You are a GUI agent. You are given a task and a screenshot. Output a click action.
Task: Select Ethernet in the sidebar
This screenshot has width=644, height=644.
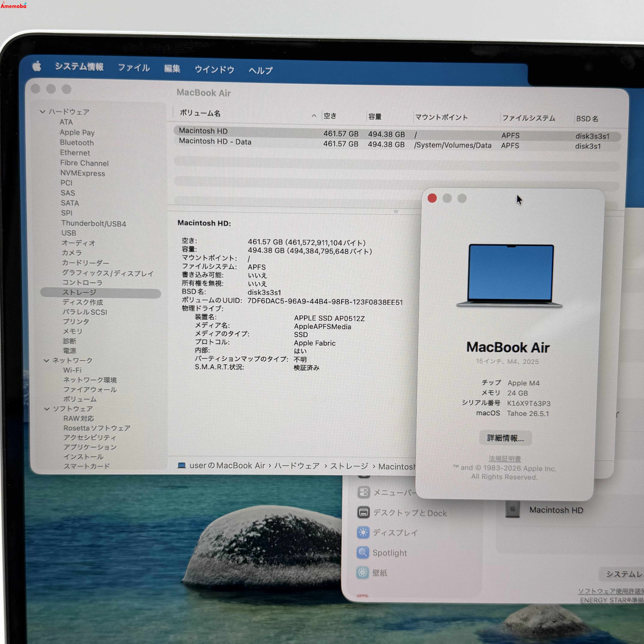[75, 153]
